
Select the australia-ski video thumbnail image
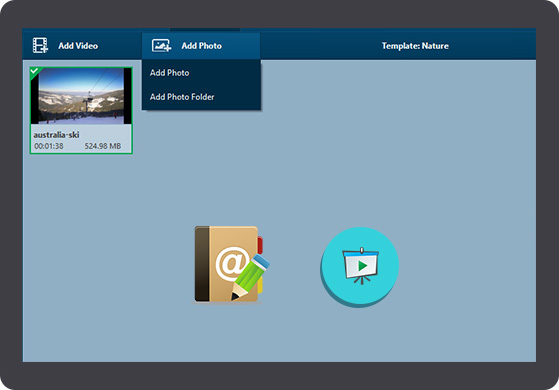(81, 96)
